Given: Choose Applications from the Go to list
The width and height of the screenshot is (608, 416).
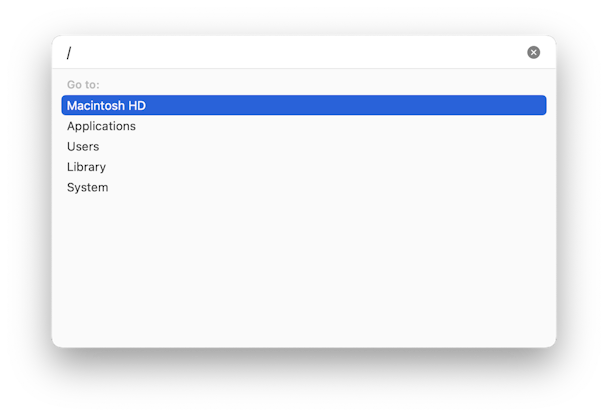Looking at the screenshot, I should (x=304, y=126).
